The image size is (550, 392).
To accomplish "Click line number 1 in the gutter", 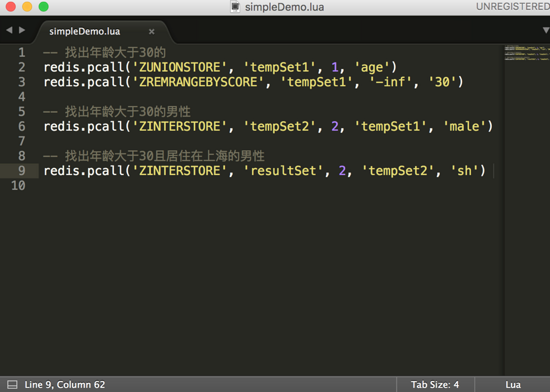I will click(x=22, y=52).
